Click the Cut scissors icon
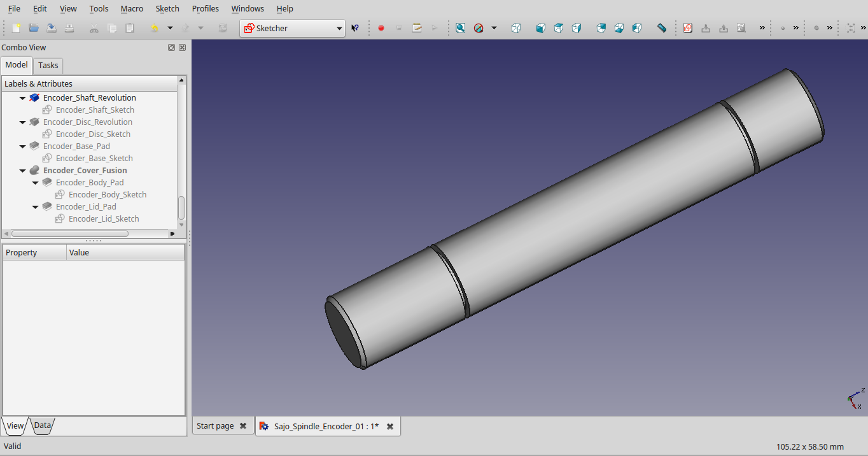Viewport: 868px width, 456px height. (x=94, y=28)
